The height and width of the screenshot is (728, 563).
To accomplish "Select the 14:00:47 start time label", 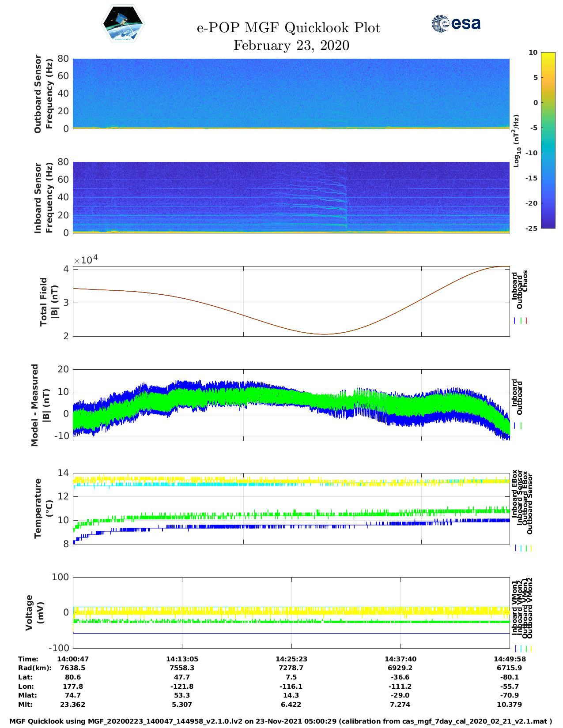I will pos(73,659).
